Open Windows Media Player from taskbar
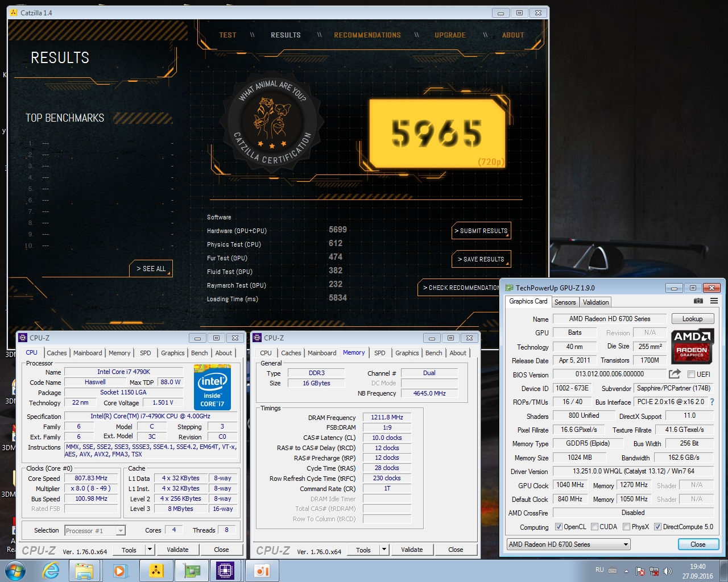The height and width of the screenshot is (582, 728). coord(119,571)
